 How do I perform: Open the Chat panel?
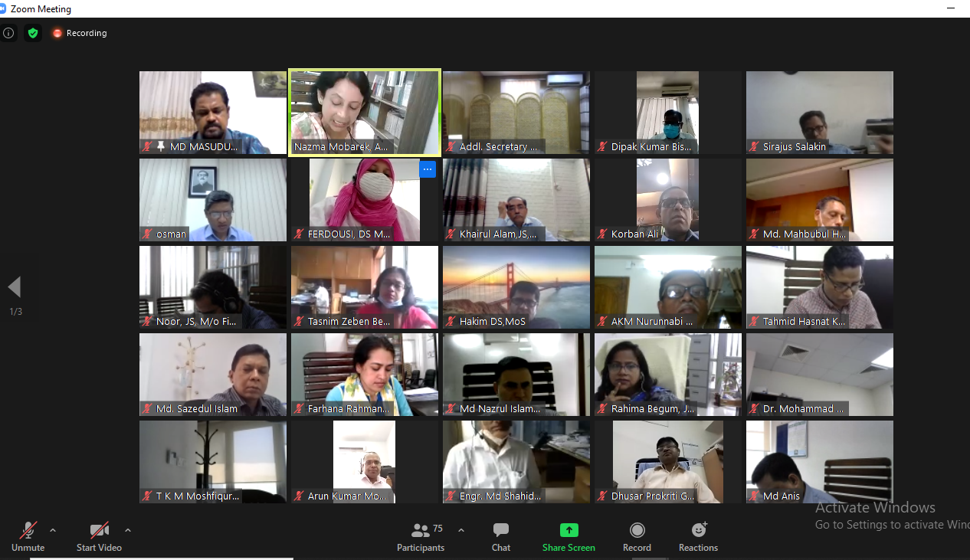501,536
